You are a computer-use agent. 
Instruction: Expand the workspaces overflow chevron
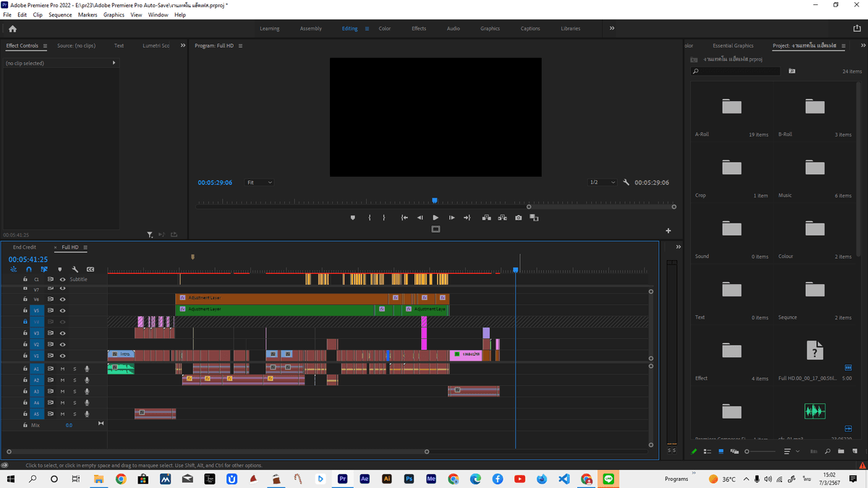612,28
